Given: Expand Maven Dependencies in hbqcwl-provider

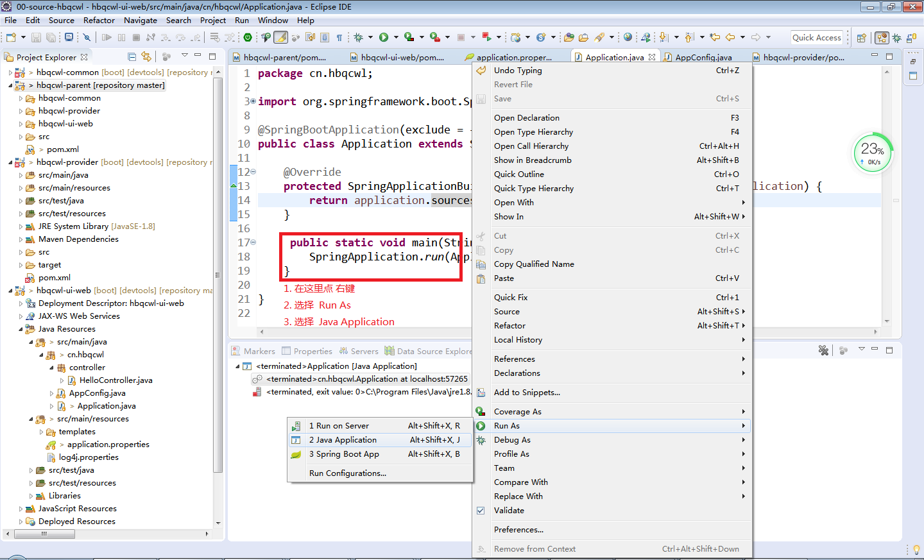Looking at the screenshot, I should (21, 239).
